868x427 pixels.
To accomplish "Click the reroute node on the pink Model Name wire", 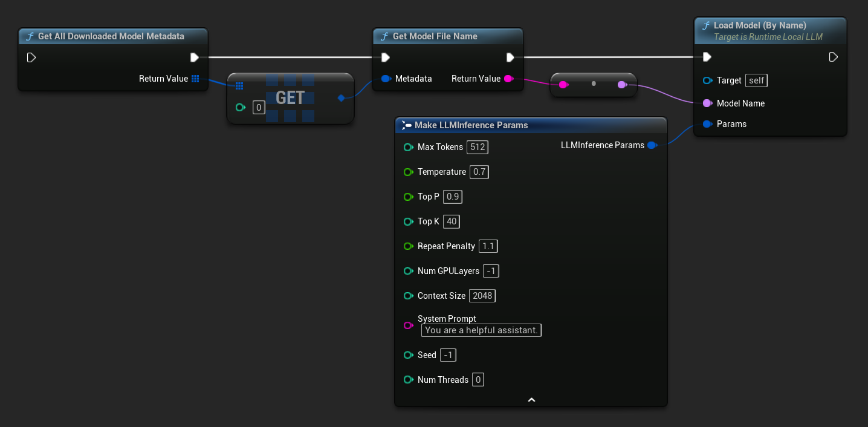I will [593, 84].
